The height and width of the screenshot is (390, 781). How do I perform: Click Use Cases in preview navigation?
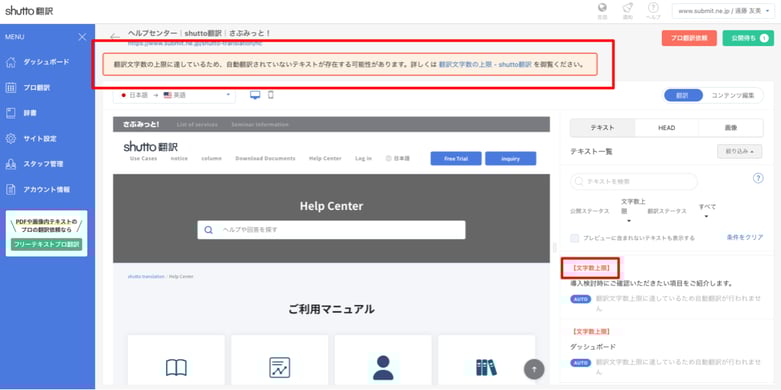(x=143, y=158)
